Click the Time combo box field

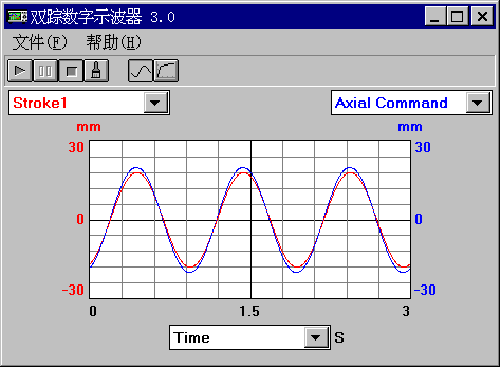pos(250,338)
